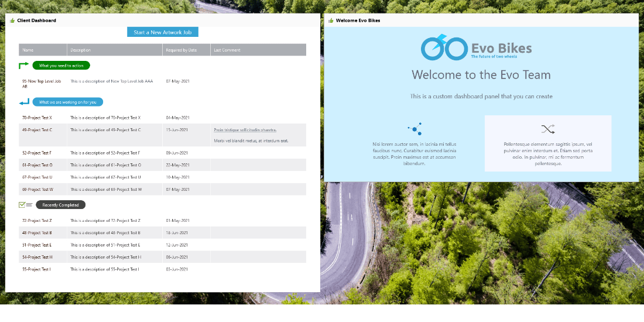Click the custom dashboard panel subtitle text
Image resolution: width=644 pixels, height=322 pixels.
click(481, 97)
